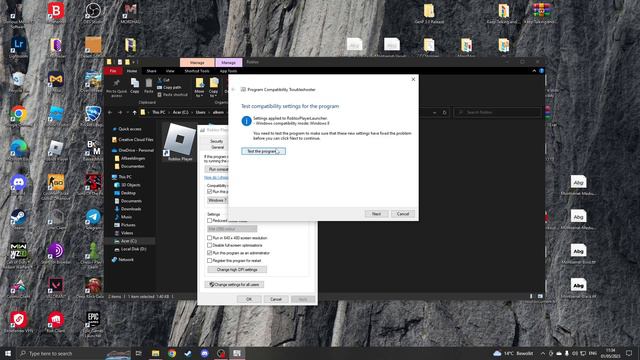Open OBS Studio desktop shortcut

[x=93, y=12]
